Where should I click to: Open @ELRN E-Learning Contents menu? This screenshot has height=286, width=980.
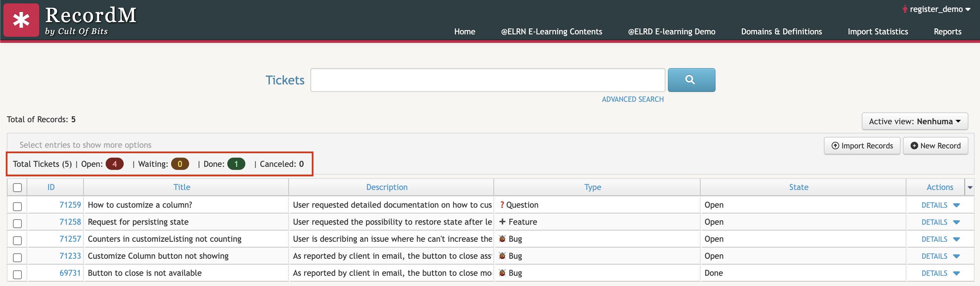pos(551,32)
